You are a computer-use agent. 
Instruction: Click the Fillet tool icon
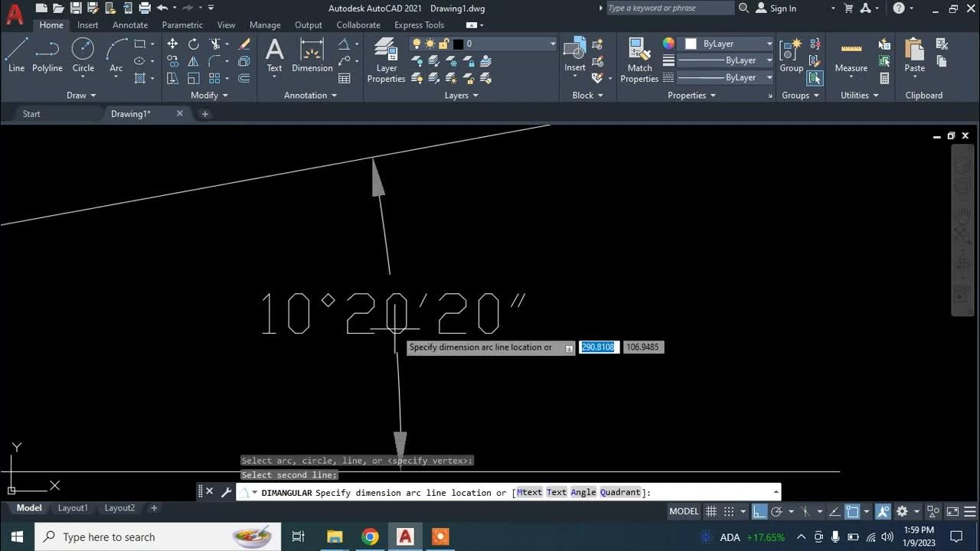(215, 61)
